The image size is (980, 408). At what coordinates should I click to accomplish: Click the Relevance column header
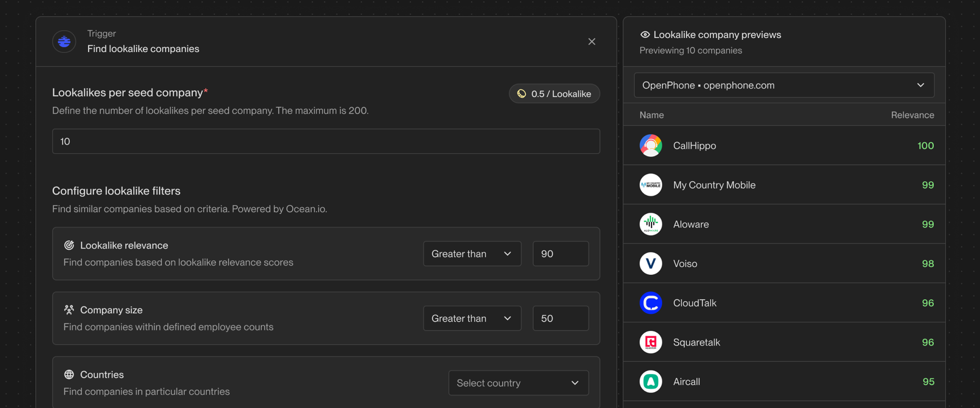pyautogui.click(x=912, y=115)
